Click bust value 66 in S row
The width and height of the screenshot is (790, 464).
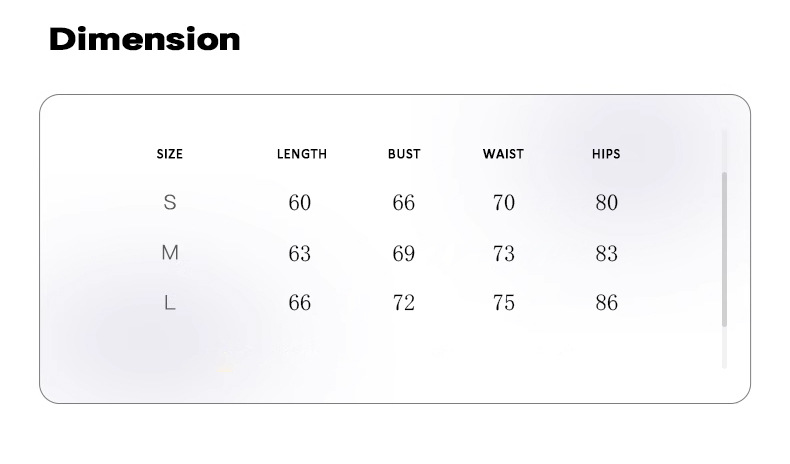[x=403, y=203]
